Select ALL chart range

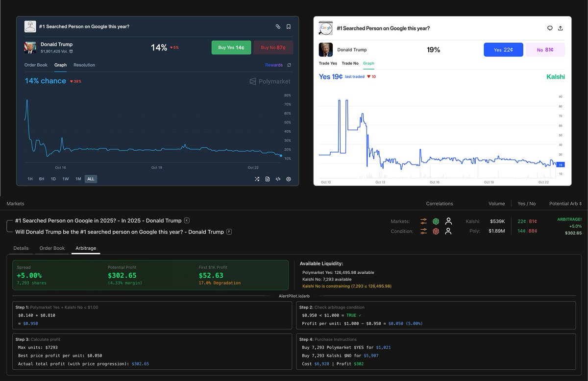coord(91,179)
